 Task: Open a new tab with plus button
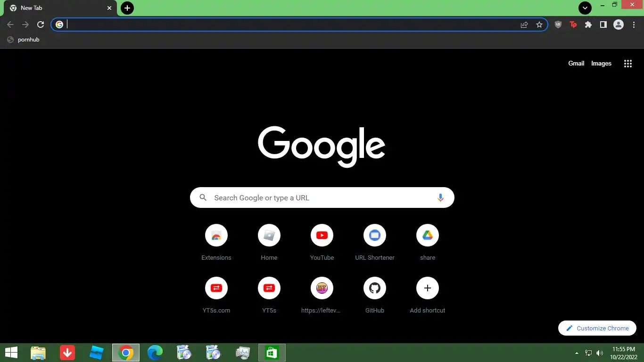click(127, 8)
